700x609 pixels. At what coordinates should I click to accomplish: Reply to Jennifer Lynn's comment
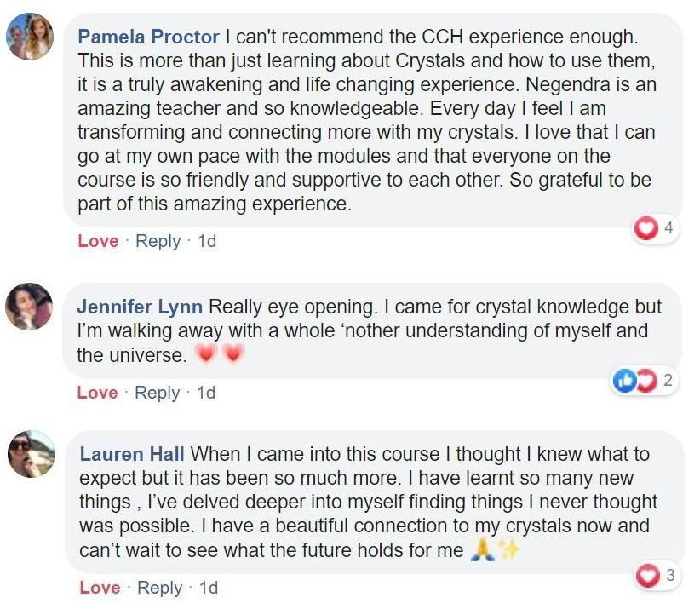(x=157, y=393)
